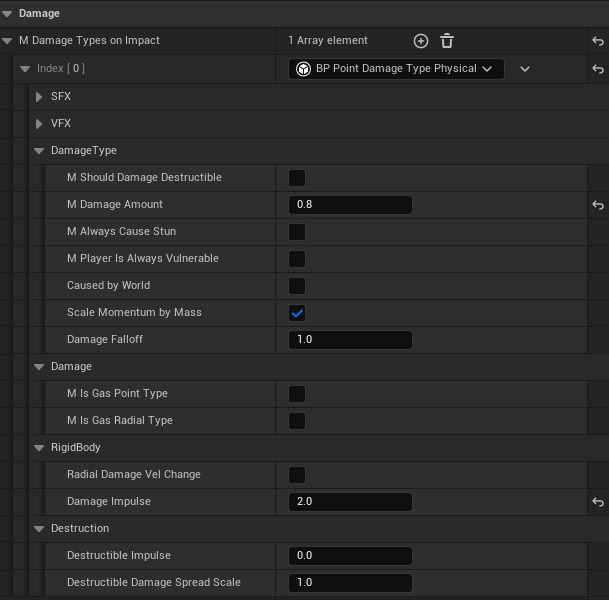The height and width of the screenshot is (600, 609).
Task: Reset Index 0 row to default
Action: pos(598,69)
